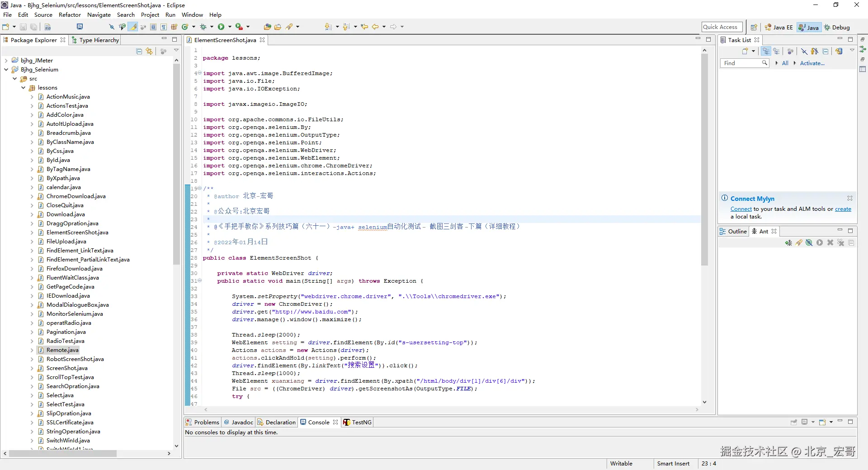
Task: Switch to the Debug perspective
Action: [837, 28]
